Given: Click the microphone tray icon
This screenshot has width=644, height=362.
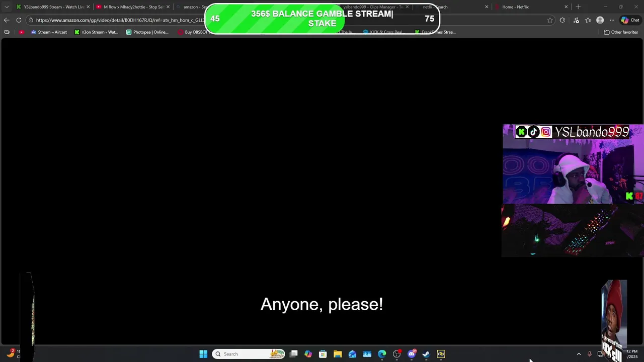Looking at the screenshot, I should coord(589,354).
